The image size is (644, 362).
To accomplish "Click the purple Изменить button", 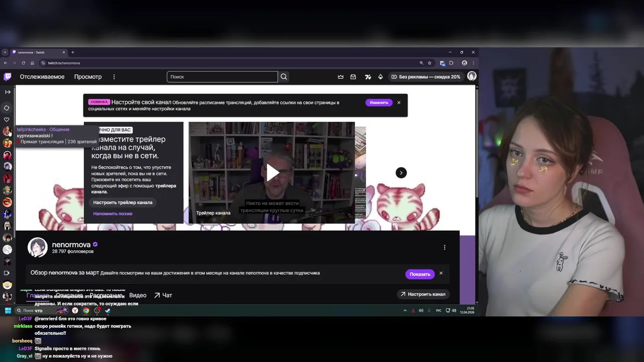I will (x=379, y=103).
